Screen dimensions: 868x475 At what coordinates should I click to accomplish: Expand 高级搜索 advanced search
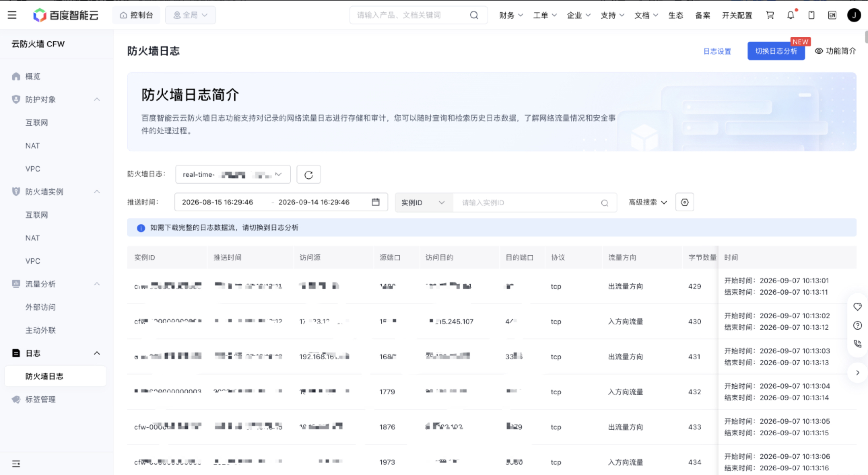(648, 202)
